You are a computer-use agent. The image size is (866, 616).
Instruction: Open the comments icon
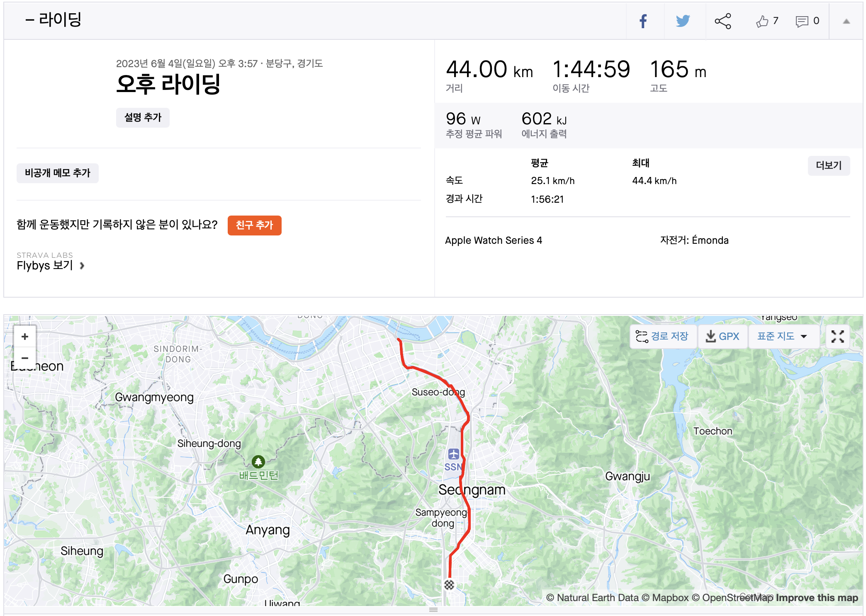802,21
